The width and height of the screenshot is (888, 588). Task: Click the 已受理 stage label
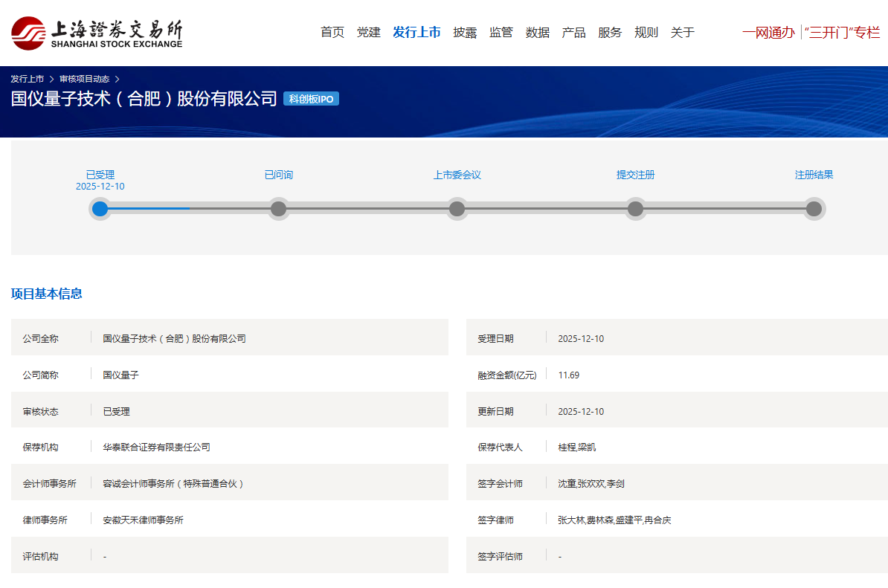[x=100, y=175]
